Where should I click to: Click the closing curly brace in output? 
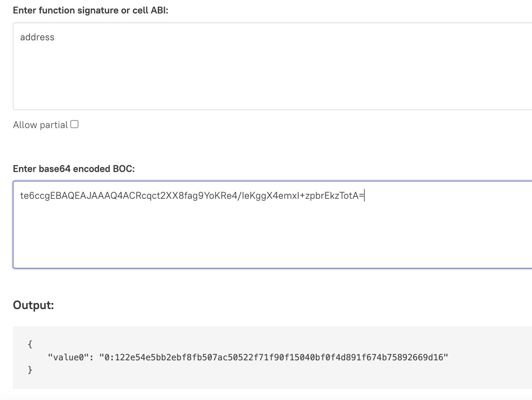[30, 370]
